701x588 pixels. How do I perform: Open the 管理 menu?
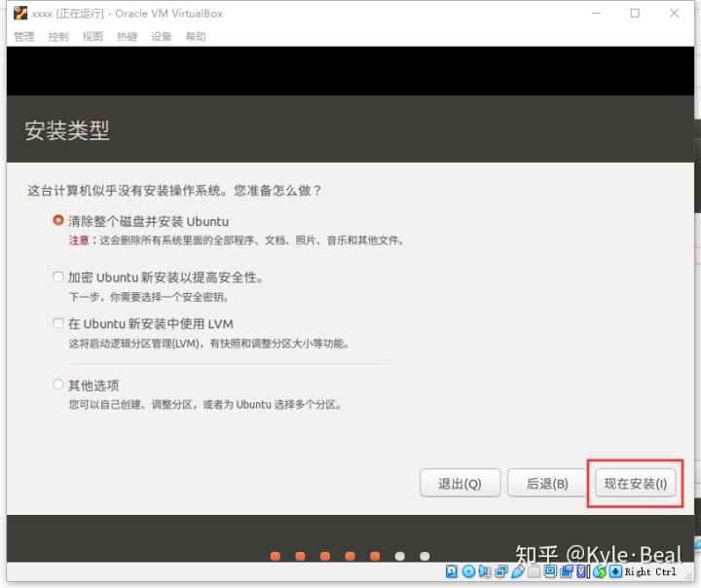tap(23, 36)
